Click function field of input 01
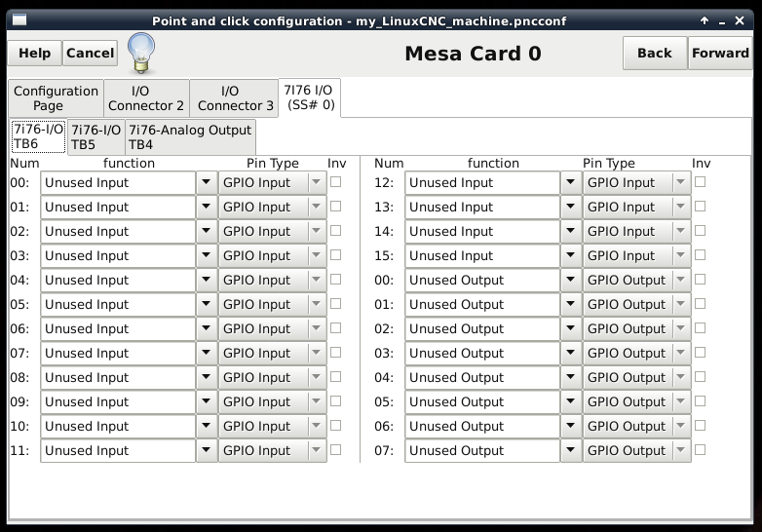The height and width of the screenshot is (532, 762). pos(118,207)
